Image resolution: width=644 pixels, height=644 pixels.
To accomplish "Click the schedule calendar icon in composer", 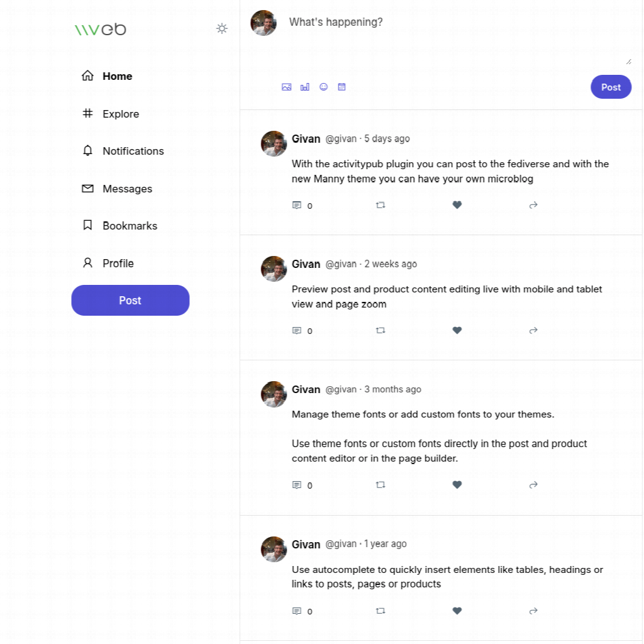I will pyautogui.click(x=342, y=87).
